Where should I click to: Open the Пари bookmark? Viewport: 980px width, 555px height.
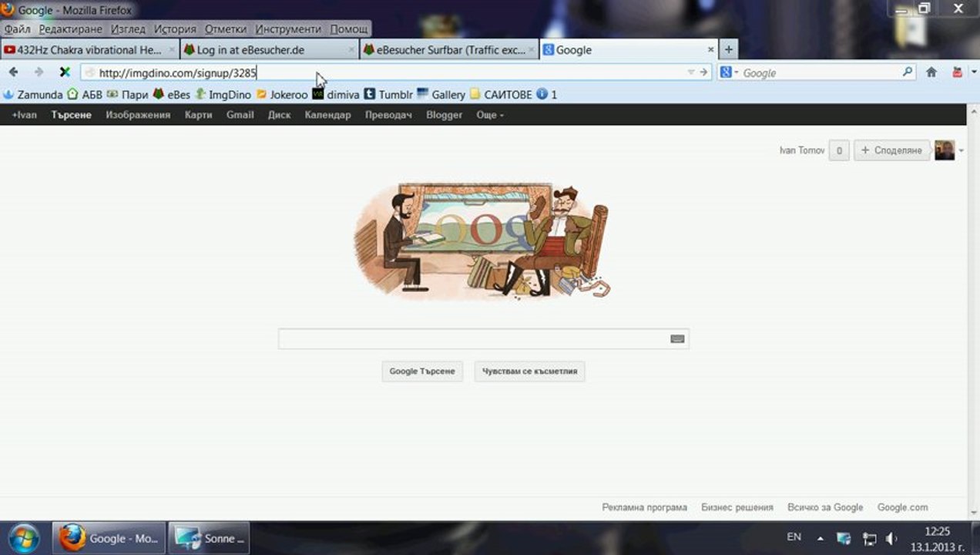(x=127, y=95)
